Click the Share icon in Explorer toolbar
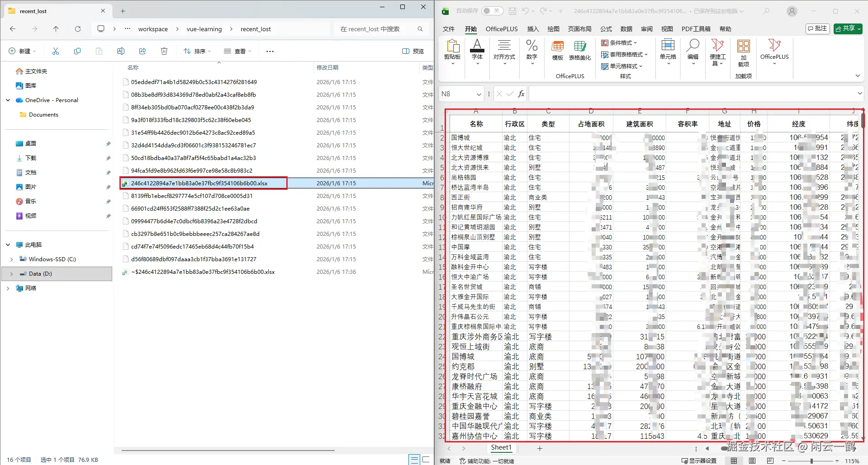Screen dimensions: 868x465 tap(142, 52)
